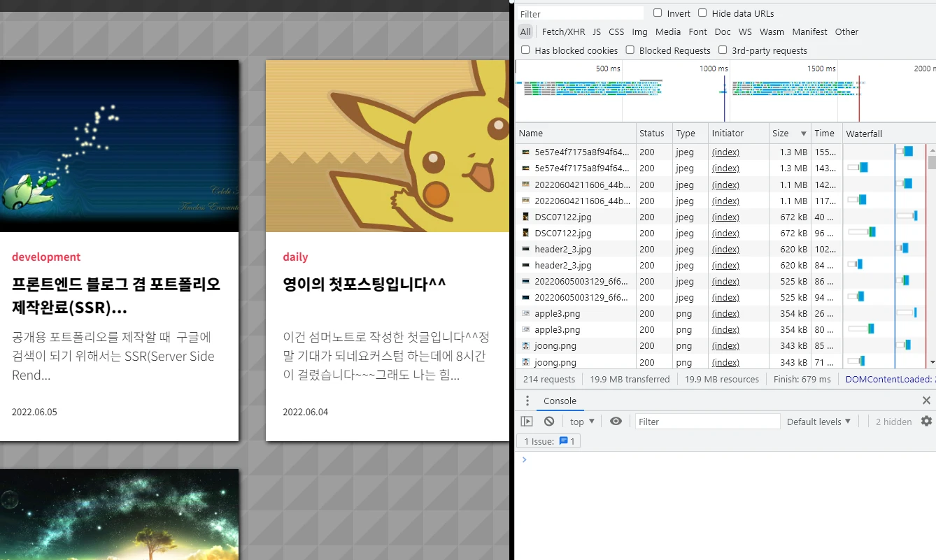Click the DOMContentLoaded status text
Image resolution: width=936 pixels, height=560 pixels.
890,379
